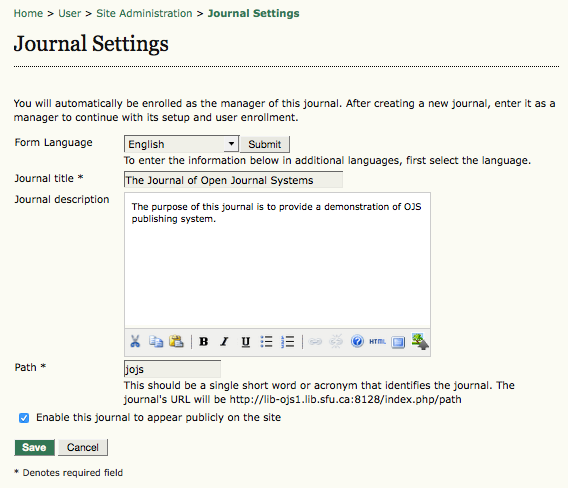The image size is (568, 488).
Task: Untick Enable this journal to appear publicly
Action: coord(24,418)
